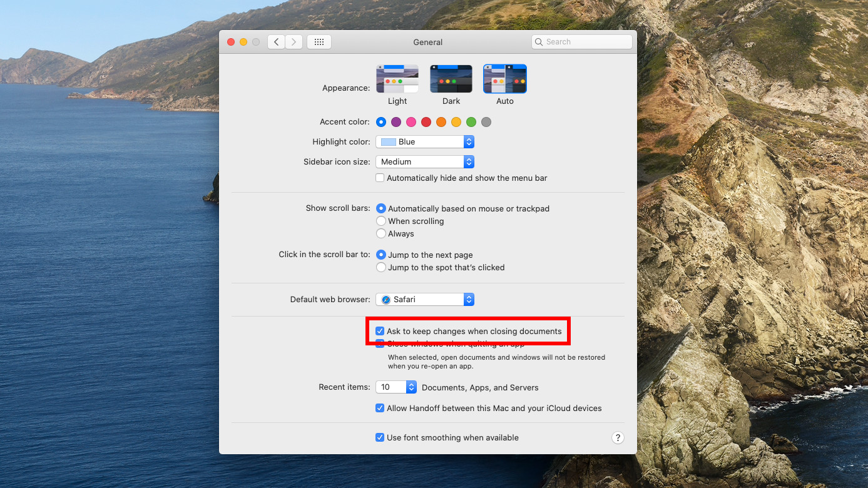Select the Light appearance thumbnail
The height and width of the screenshot is (488, 868).
(x=397, y=79)
